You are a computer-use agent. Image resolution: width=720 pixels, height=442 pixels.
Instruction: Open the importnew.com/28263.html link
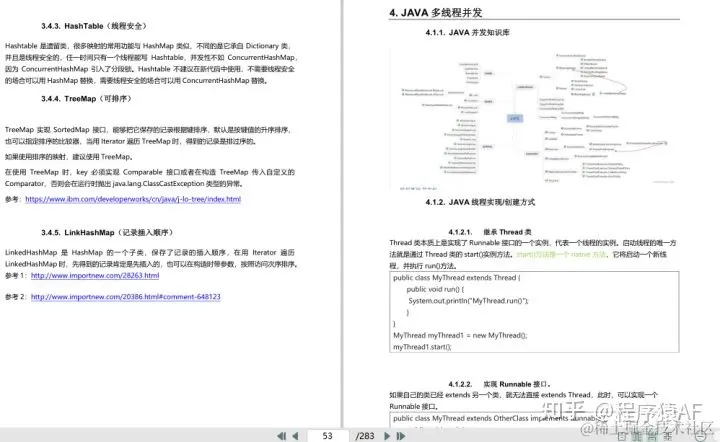click(95, 275)
